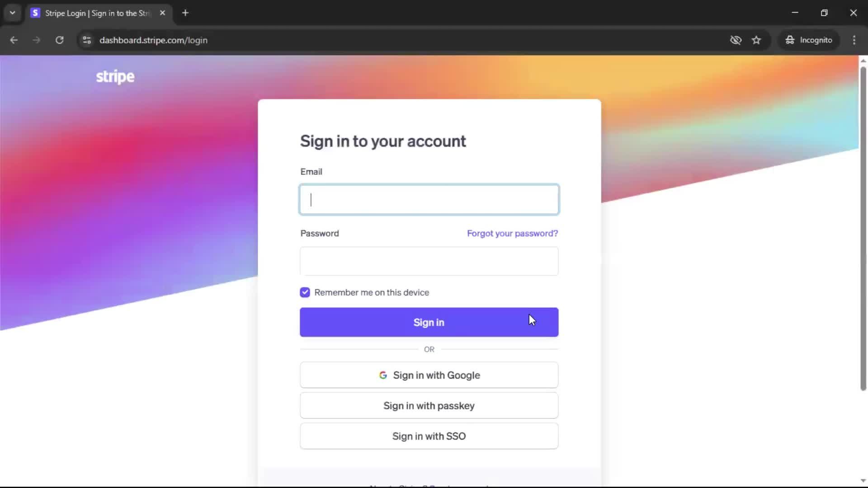Reload the page with refresh icon
Image resolution: width=868 pixels, height=488 pixels.
click(x=59, y=40)
